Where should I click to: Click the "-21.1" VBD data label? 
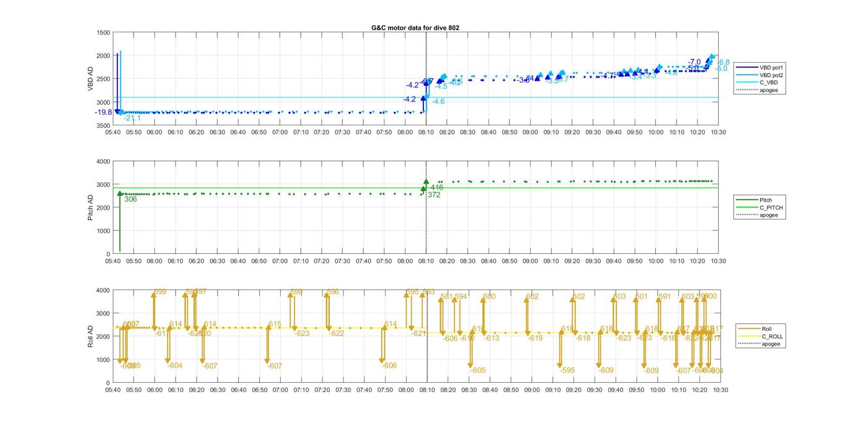click(132, 118)
